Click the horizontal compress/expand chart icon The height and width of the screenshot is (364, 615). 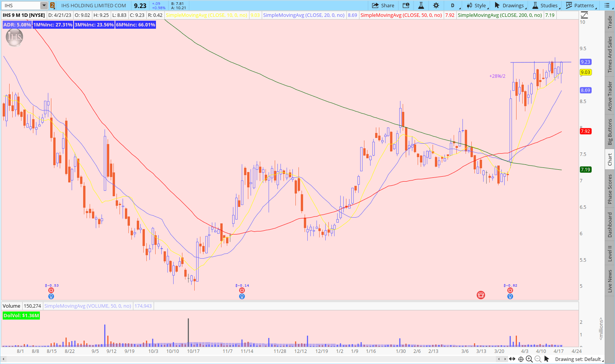[512, 359]
